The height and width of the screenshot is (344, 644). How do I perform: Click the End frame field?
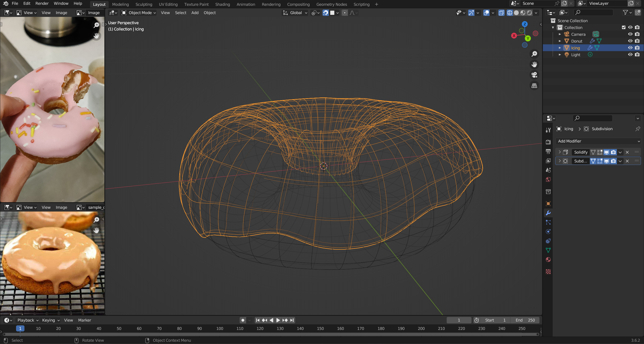coord(525,320)
